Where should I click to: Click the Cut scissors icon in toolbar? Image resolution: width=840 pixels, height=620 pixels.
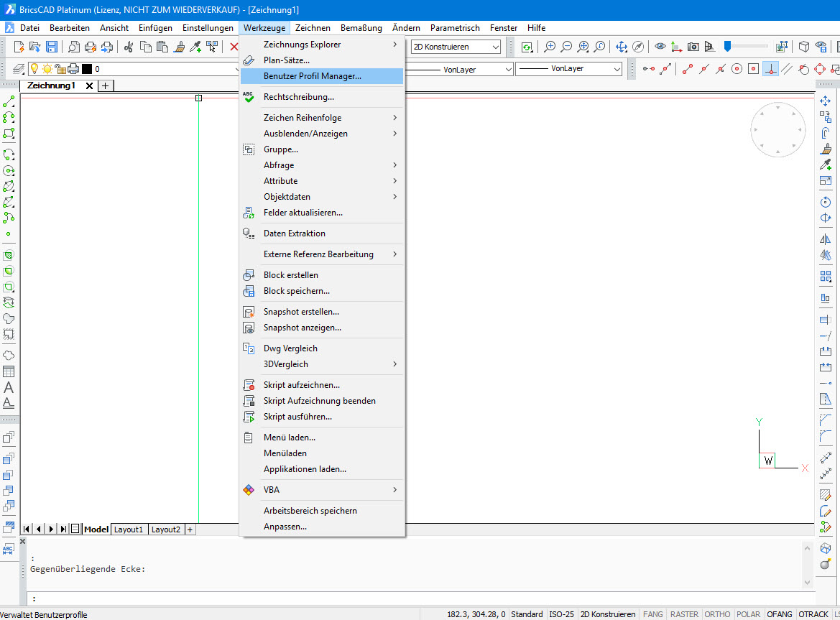pyautogui.click(x=129, y=47)
